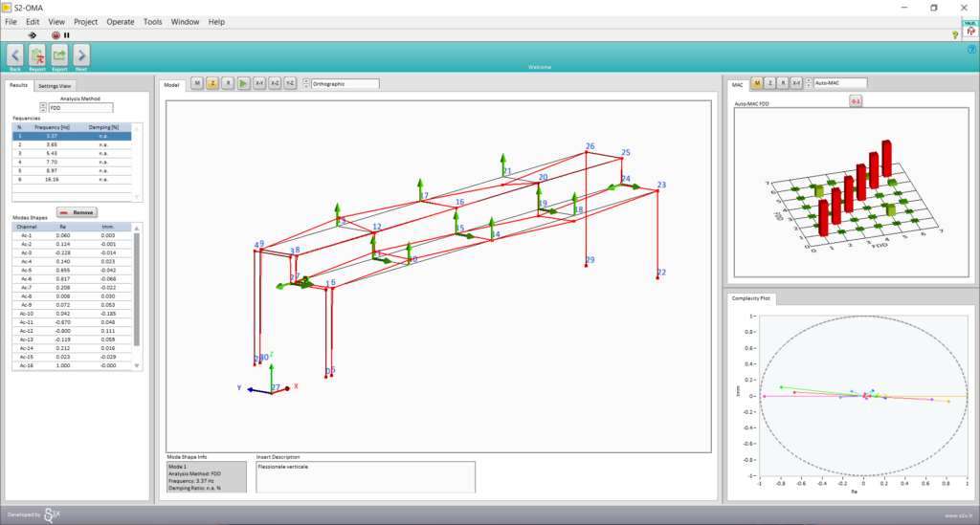The width and height of the screenshot is (980, 525).
Task: Click the Damping [%] column header
Action: point(103,127)
